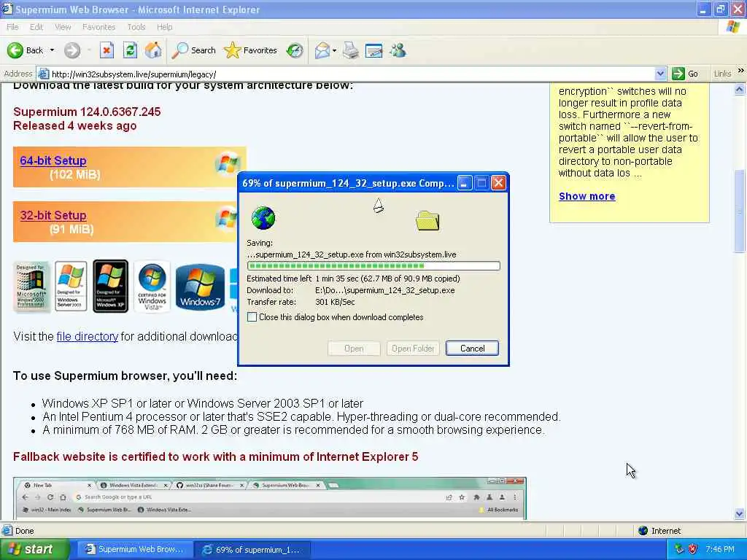Viewport: 747px width, 560px height.
Task: Close the download dialog with X
Action: tap(498, 183)
